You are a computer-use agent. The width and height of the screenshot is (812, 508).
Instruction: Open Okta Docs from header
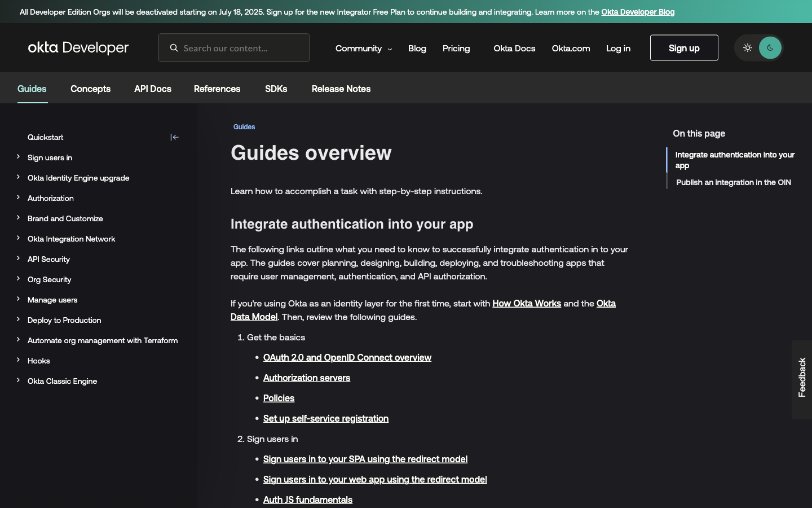pyautogui.click(x=514, y=49)
